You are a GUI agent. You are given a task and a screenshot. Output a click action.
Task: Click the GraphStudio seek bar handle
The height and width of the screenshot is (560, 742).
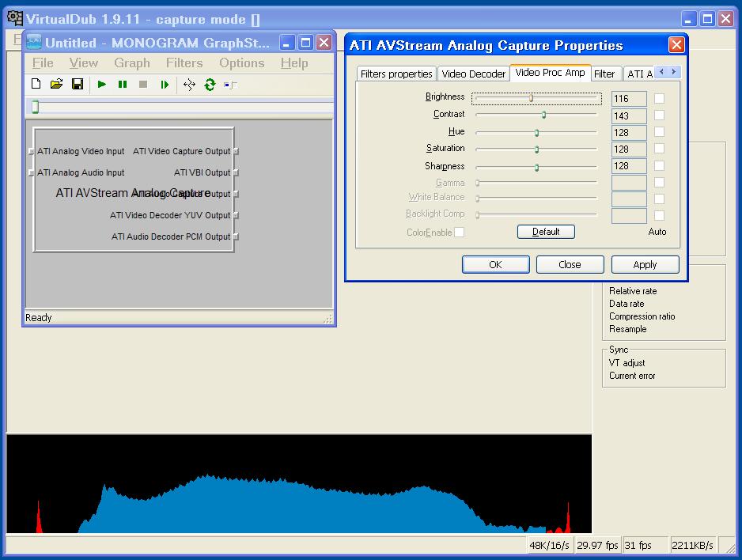pos(35,107)
